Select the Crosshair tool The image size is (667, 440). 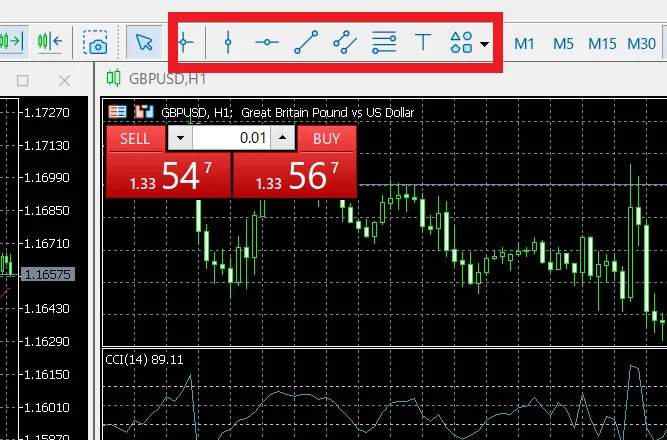[185, 42]
